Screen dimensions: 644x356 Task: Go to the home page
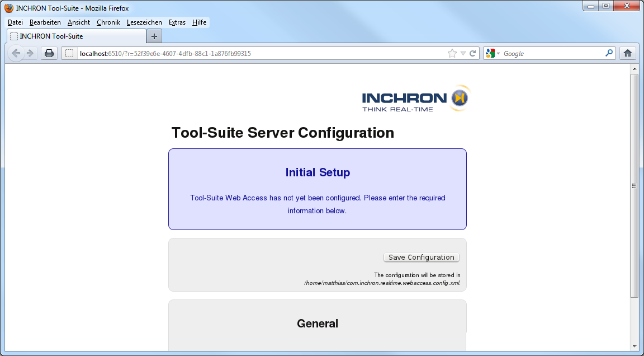628,53
